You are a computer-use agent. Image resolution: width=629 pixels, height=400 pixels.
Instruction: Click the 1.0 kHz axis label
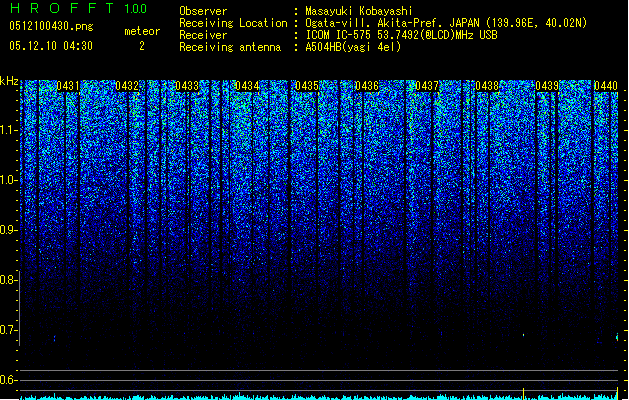tap(9, 180)
